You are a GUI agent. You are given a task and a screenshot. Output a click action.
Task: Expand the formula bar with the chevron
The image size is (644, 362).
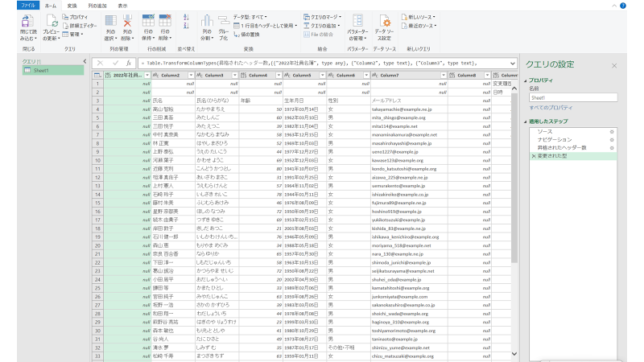pyautogui.click(x=513, y=64)
